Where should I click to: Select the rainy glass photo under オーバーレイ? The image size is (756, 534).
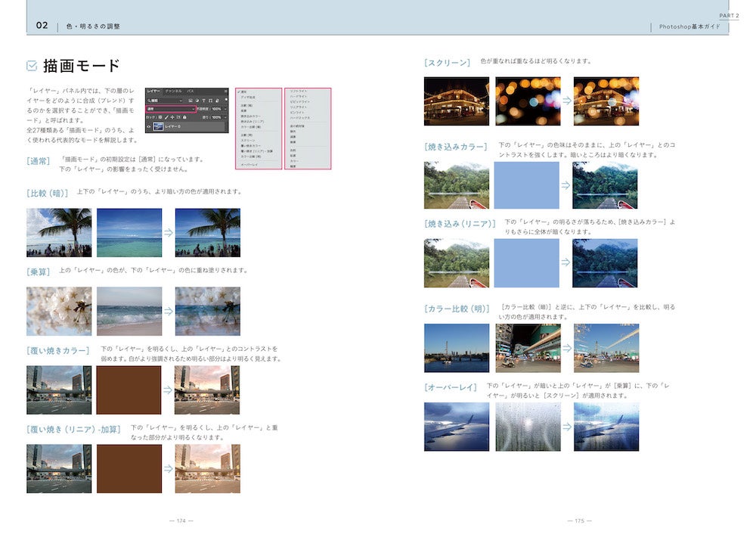[528, 427]
